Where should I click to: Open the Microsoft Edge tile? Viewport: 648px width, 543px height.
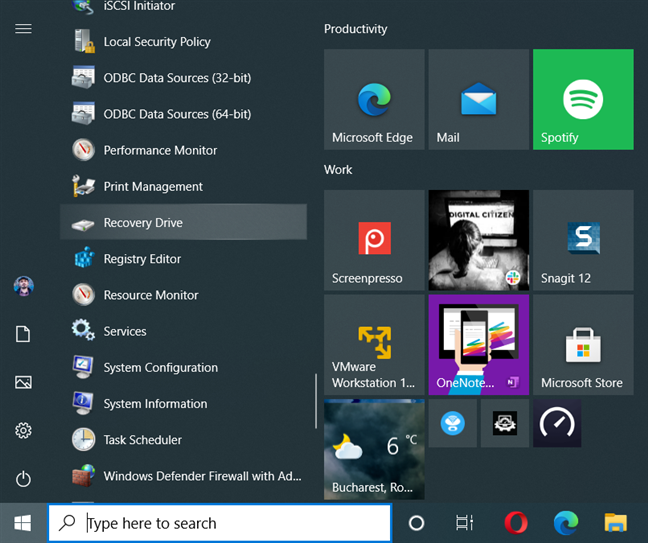coord(374,99)
